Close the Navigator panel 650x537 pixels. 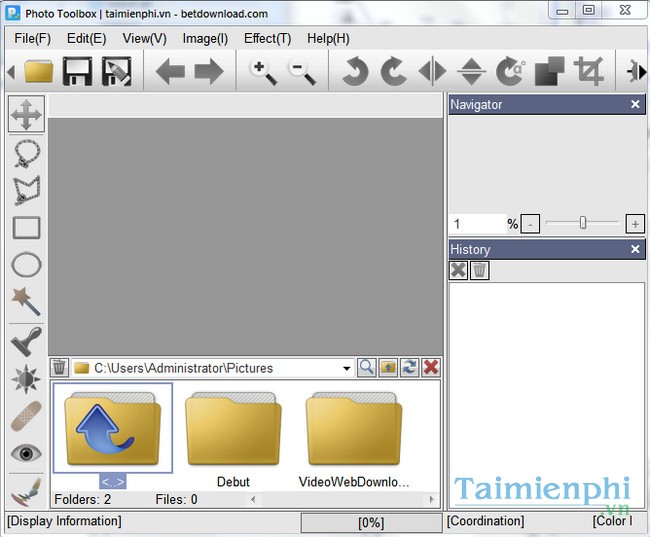tap(635, 104)
